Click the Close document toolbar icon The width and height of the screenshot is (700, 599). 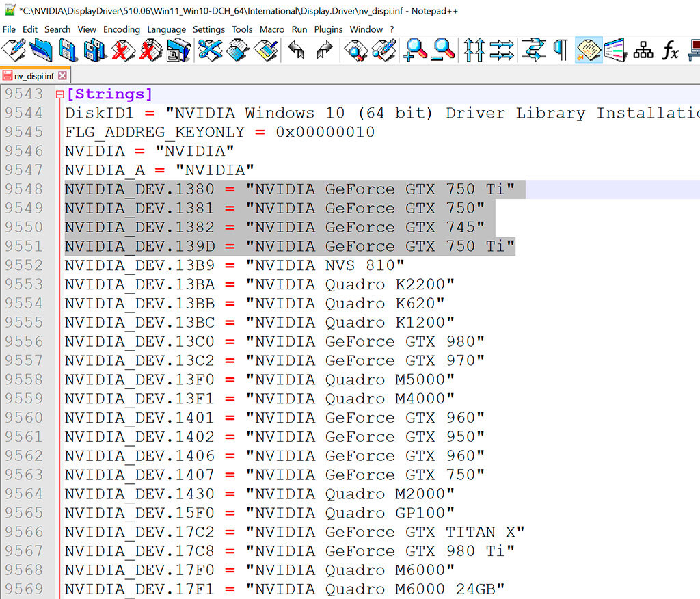point(123,50)
